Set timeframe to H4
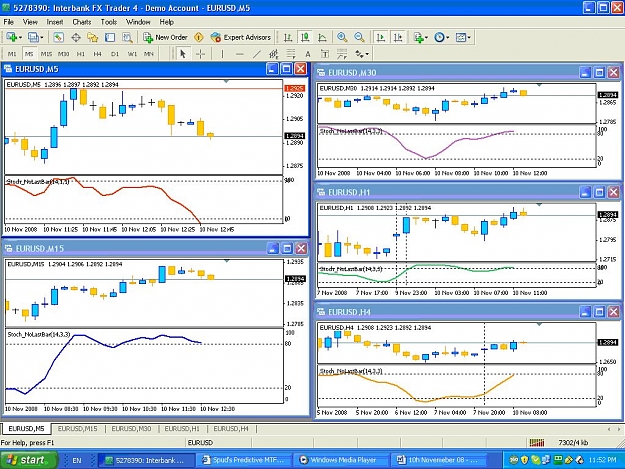 [x=98, y=54]
